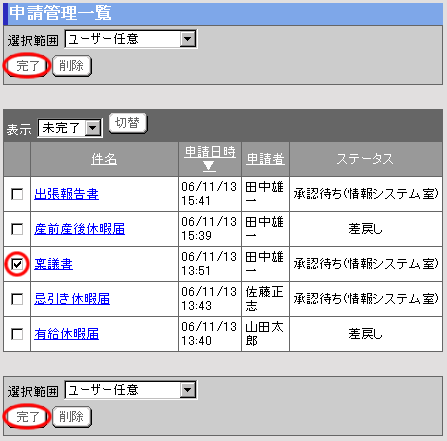Open the 産前産後休暇届 link
This screenshot has width=447, height=441.
point(79,229)
